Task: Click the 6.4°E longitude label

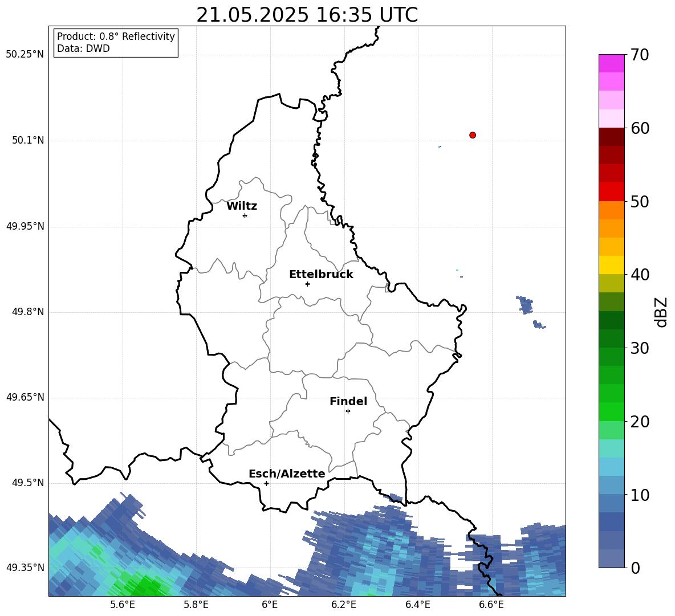Action: 417,605
